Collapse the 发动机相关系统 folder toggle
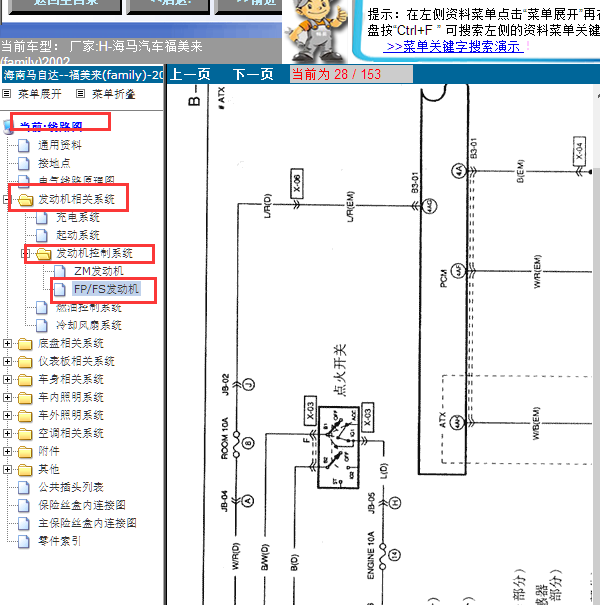 6,199
